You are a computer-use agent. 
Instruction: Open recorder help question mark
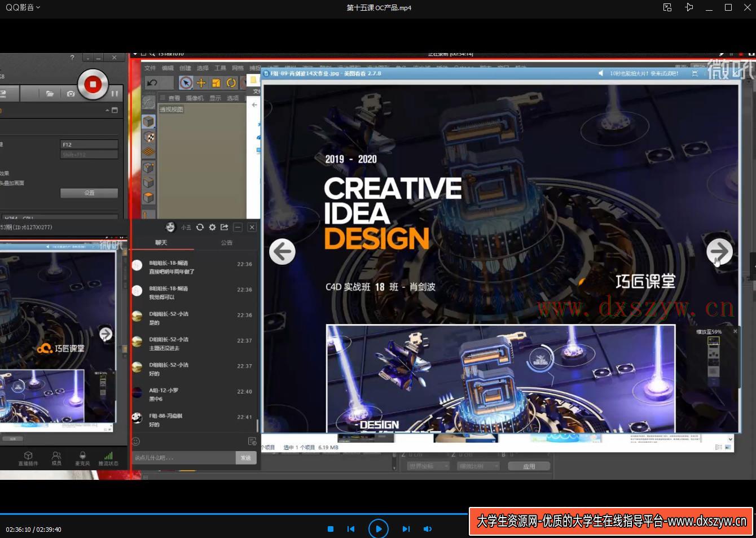click(x=72, y=58)
